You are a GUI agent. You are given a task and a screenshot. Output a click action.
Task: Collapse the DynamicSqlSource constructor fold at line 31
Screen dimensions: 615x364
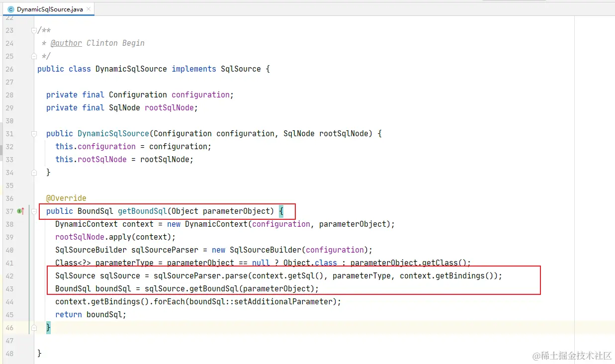pyautogui.click(x=34, y=134)
